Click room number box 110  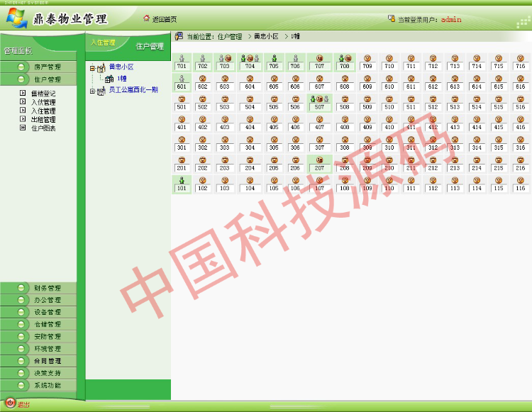click(389, 188)
